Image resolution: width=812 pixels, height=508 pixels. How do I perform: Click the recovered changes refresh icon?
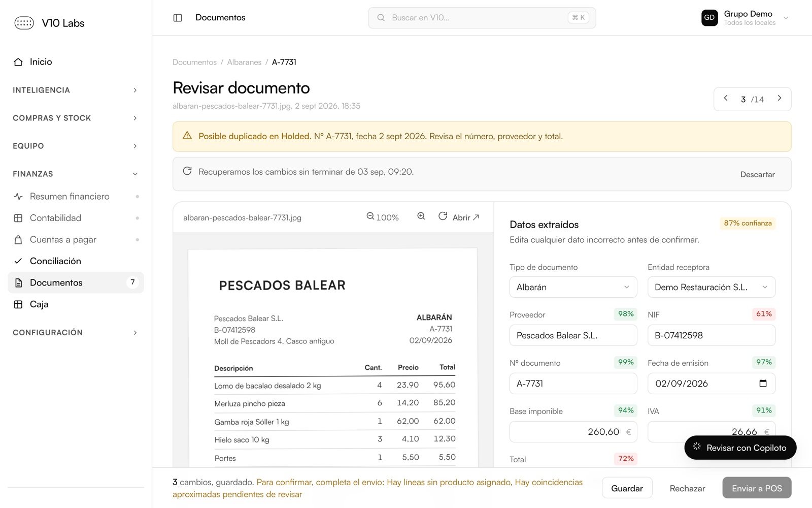point(187,171)
